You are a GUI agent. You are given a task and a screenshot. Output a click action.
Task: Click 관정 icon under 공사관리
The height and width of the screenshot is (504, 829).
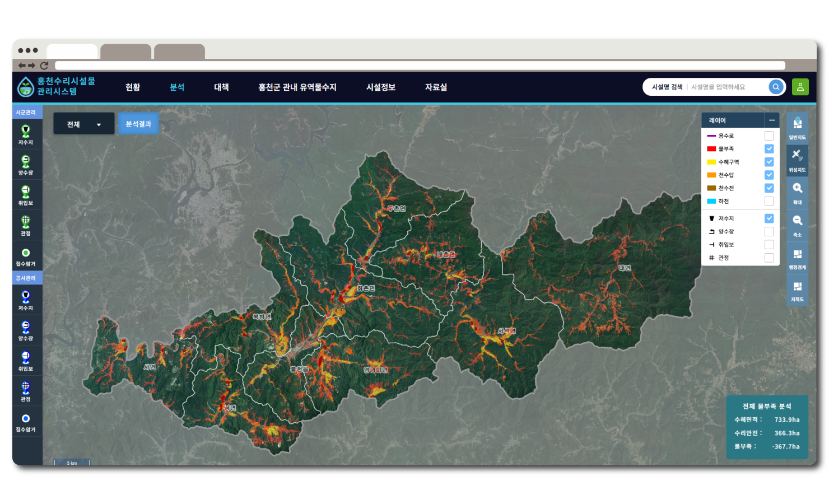click(26, 390)
